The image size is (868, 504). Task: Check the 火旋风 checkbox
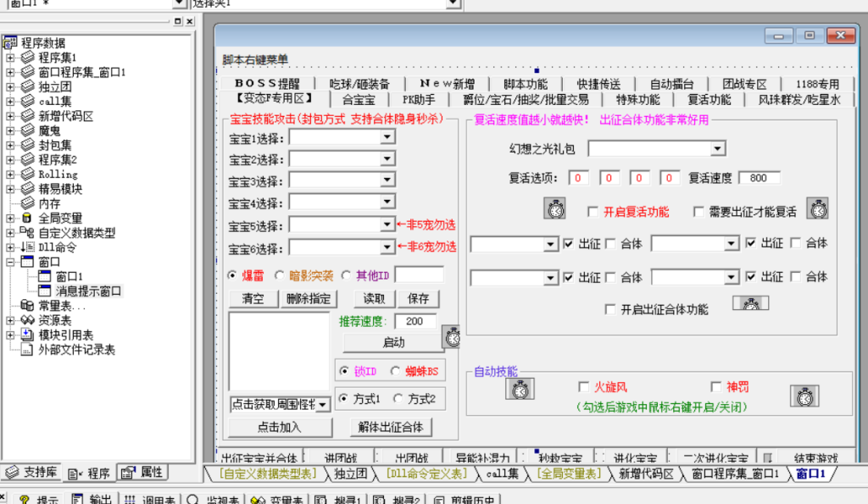click(583, 387)
